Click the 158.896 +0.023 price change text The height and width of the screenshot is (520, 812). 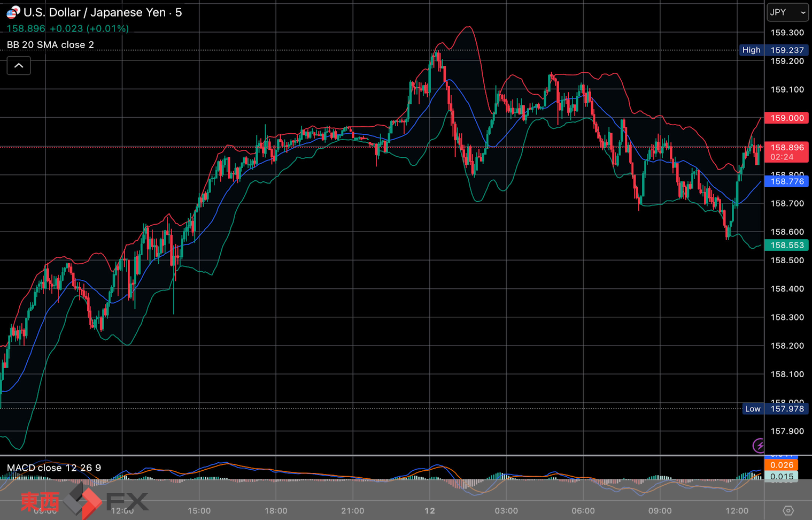coord(67,29)
